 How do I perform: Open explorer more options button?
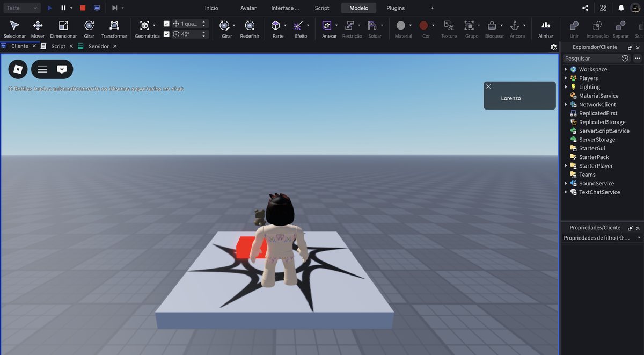(x=638, y=58)
